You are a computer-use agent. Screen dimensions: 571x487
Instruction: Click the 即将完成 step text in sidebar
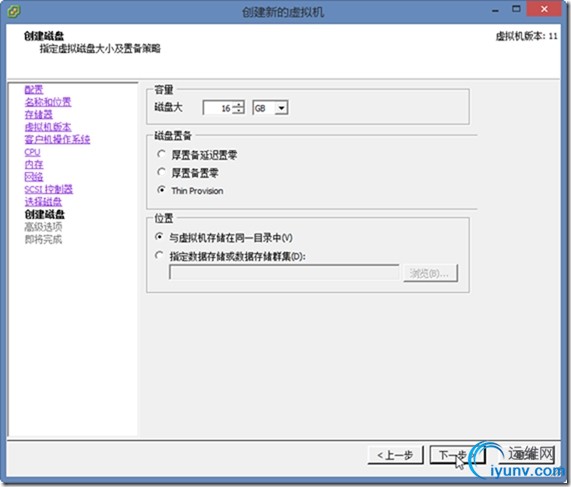(43, 239)
